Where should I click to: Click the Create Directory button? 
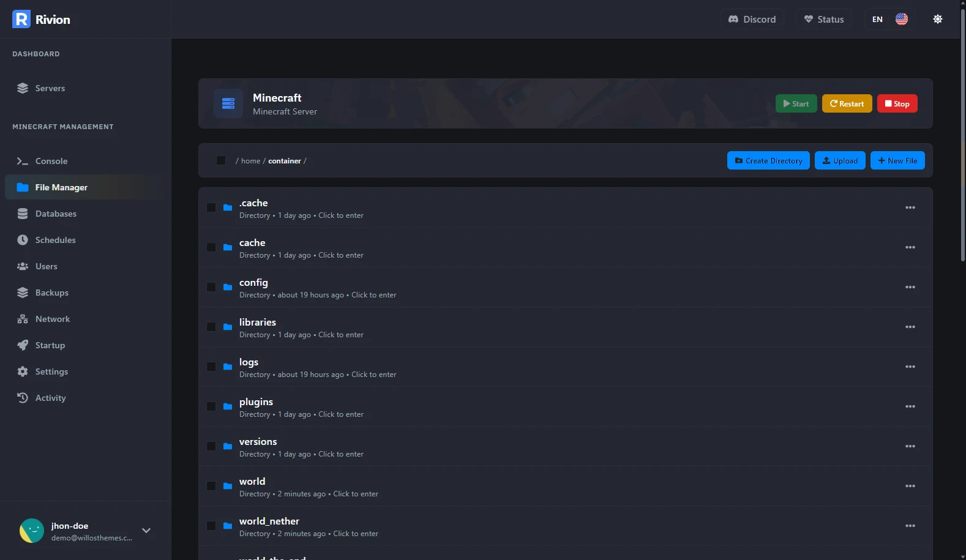pos(768,160)
